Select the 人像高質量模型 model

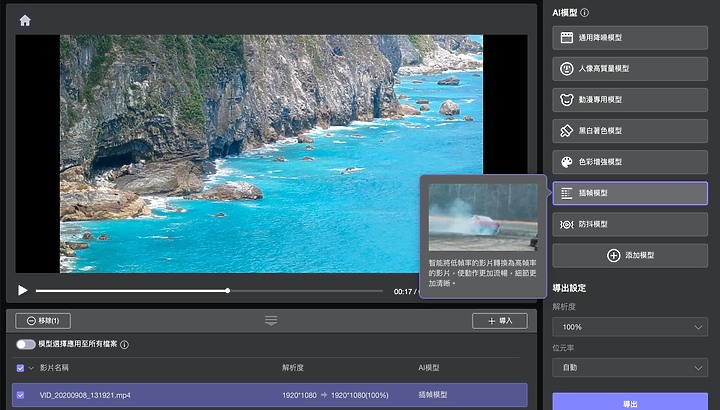point(630,69)
